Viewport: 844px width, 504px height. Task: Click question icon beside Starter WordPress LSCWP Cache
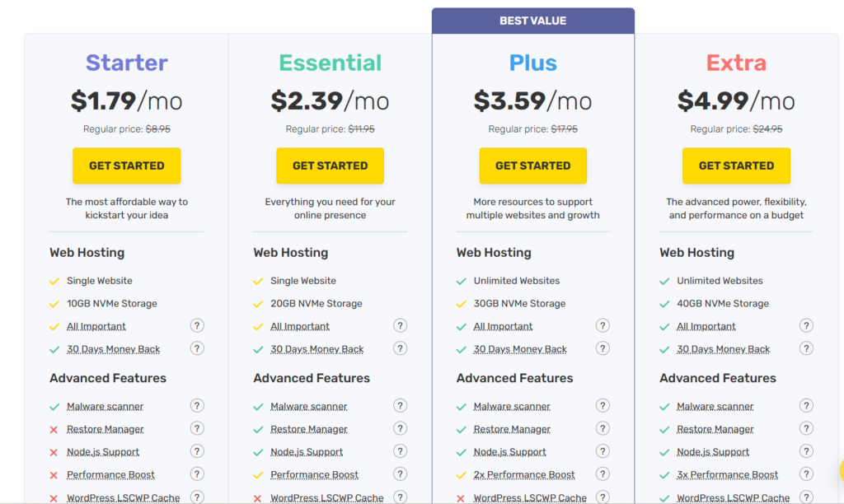[197, 497]
